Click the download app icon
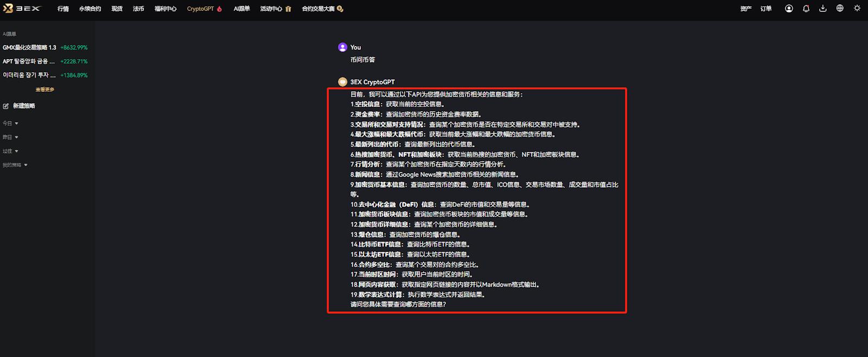This screenshot has height=357, width=868. tap(823, 9)
